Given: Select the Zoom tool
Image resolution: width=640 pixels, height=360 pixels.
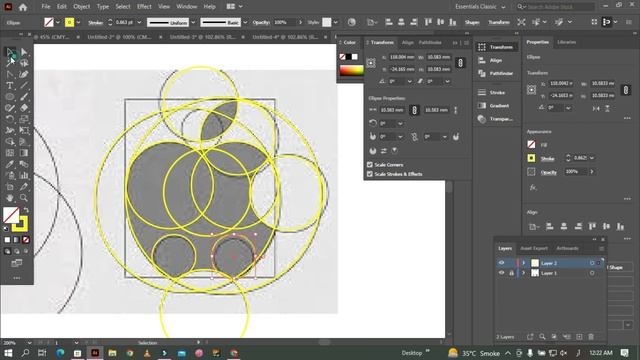Looking at the screenshot, I should click(24, 198).
